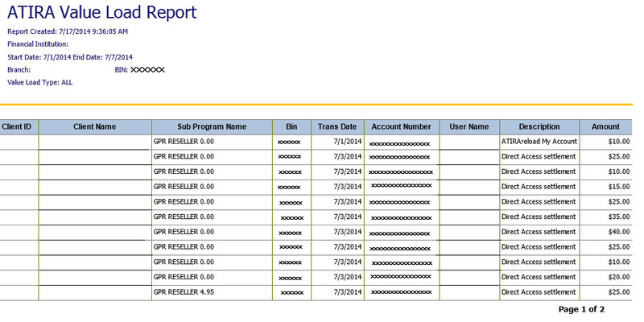Screen dimensions: 644x322
Task: Click the Amount column header
Action: pos(605,126)
